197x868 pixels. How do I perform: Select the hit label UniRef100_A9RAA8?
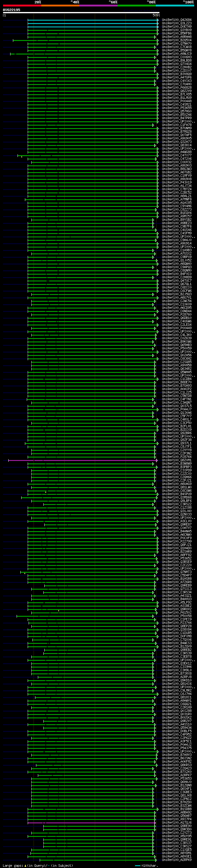tap(177, 37)
